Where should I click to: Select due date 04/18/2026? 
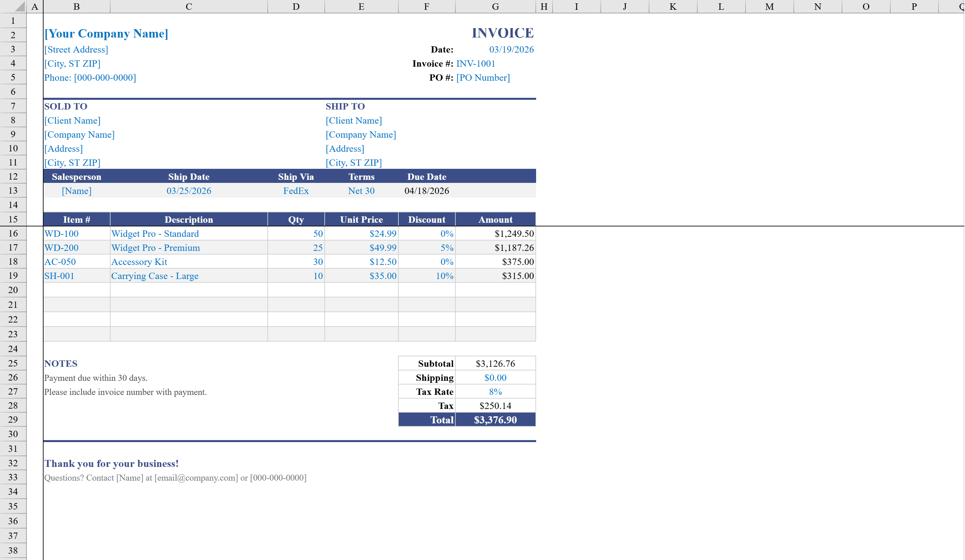click(x=427, y=191)
